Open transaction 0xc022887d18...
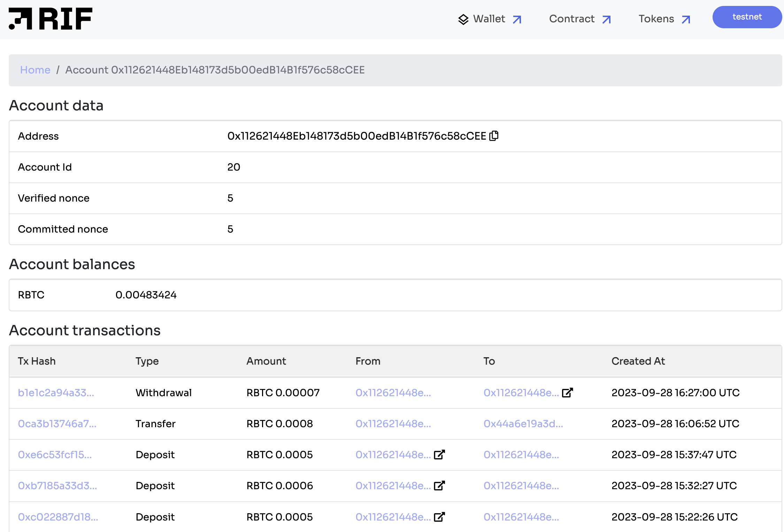Image resolution: width=784 pixels, height=532 pixels. 58,517
